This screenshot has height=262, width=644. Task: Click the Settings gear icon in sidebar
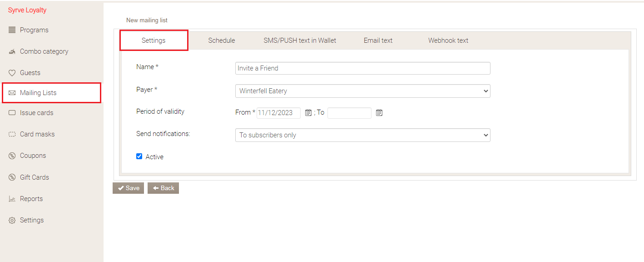point(12,220)
